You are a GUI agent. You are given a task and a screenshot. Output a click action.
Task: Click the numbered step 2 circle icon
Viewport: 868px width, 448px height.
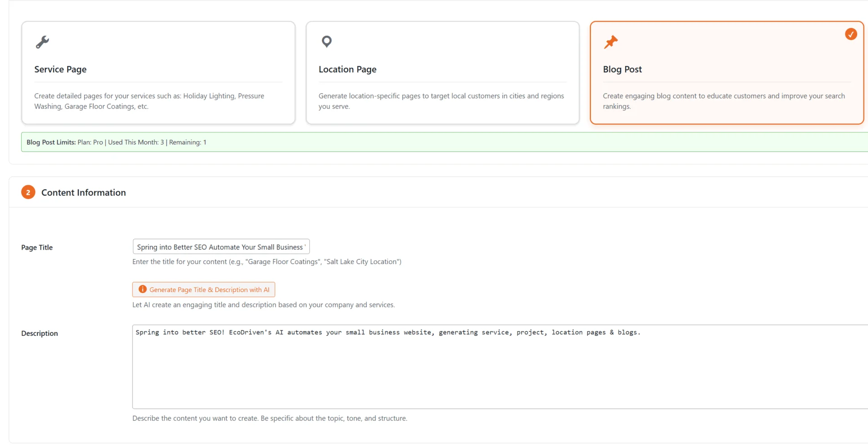(x=28, y=192)
